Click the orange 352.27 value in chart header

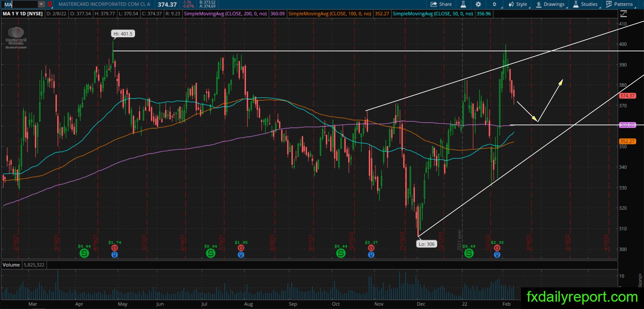(x=382, y=14)
